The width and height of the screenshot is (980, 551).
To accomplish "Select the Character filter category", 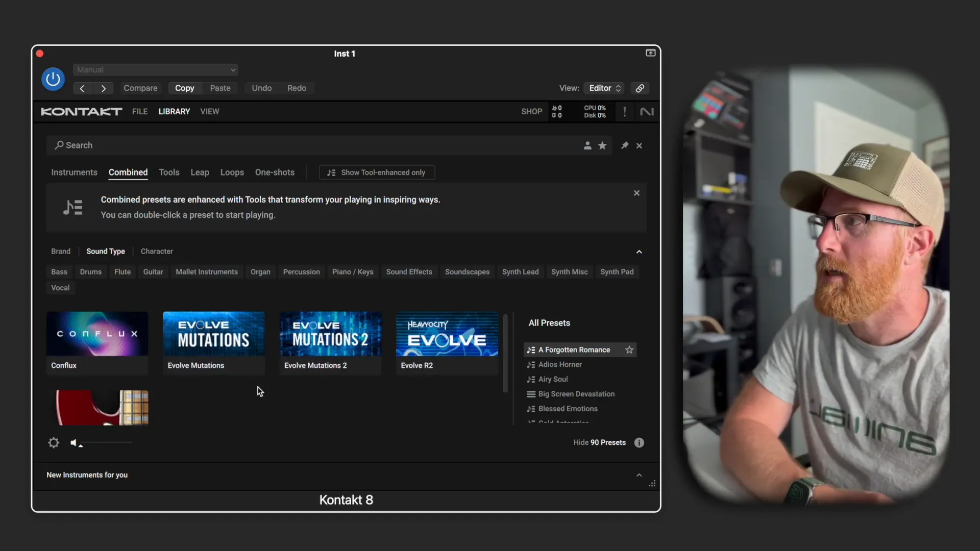I will point(157,252).
